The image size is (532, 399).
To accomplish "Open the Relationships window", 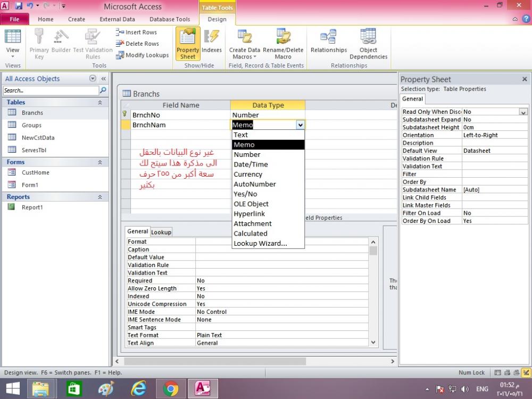I will point(328,41).
